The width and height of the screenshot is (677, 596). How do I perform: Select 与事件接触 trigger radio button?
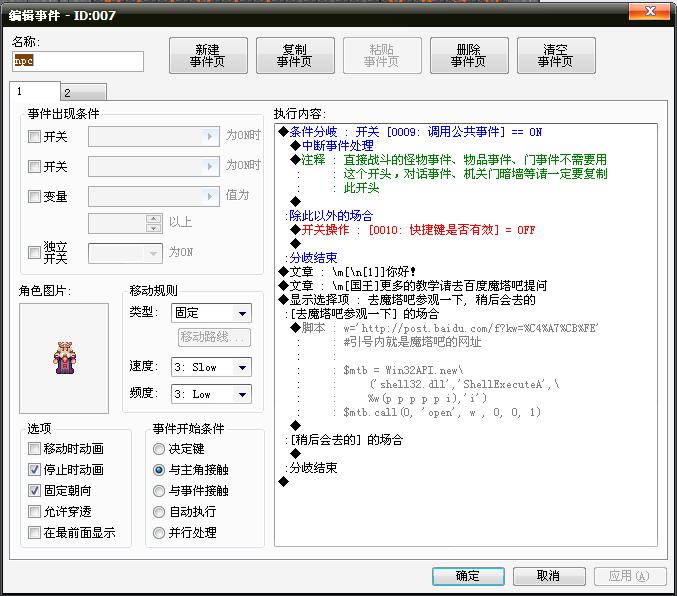pos(159,491)
